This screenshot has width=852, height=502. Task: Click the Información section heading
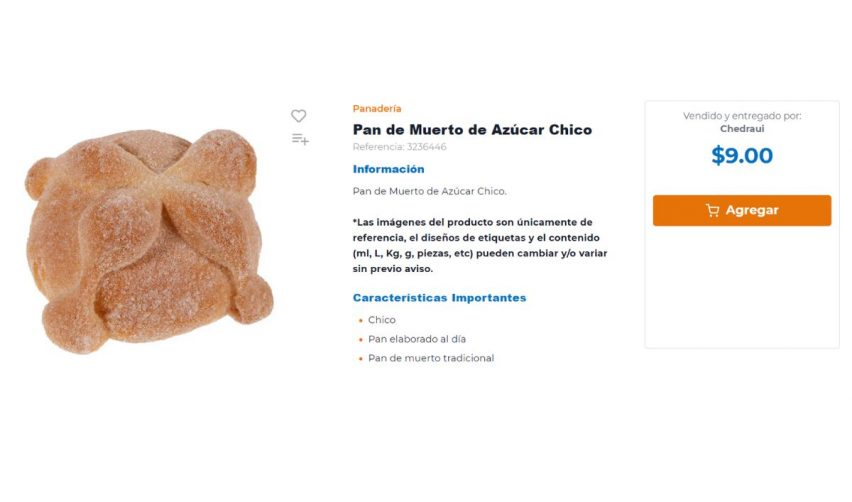389,169
